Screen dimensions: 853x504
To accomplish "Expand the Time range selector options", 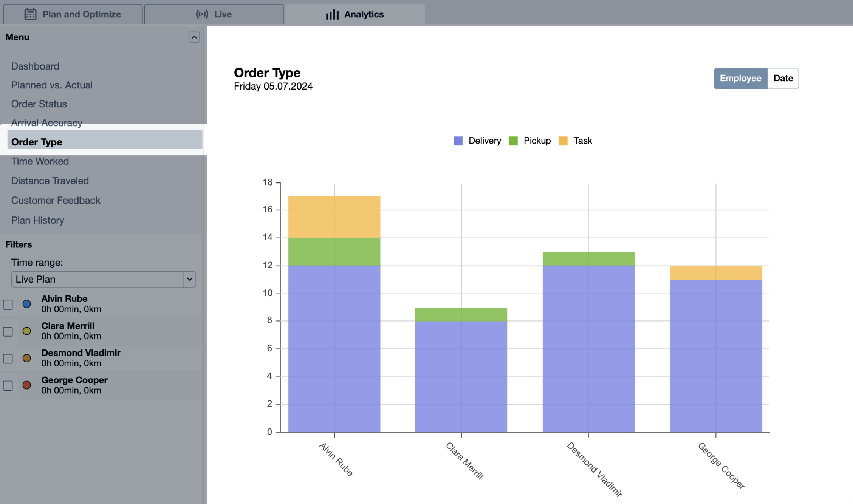I will [190, 279].
